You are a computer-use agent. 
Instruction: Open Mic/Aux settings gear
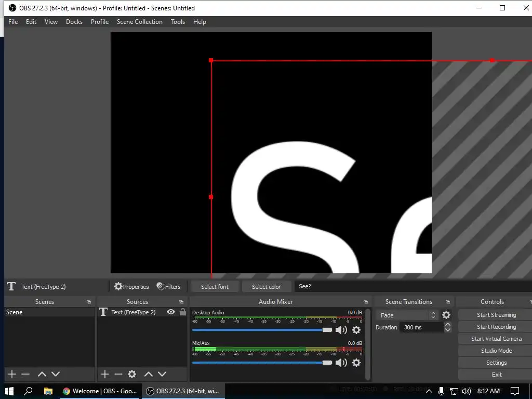pos(356,363)
